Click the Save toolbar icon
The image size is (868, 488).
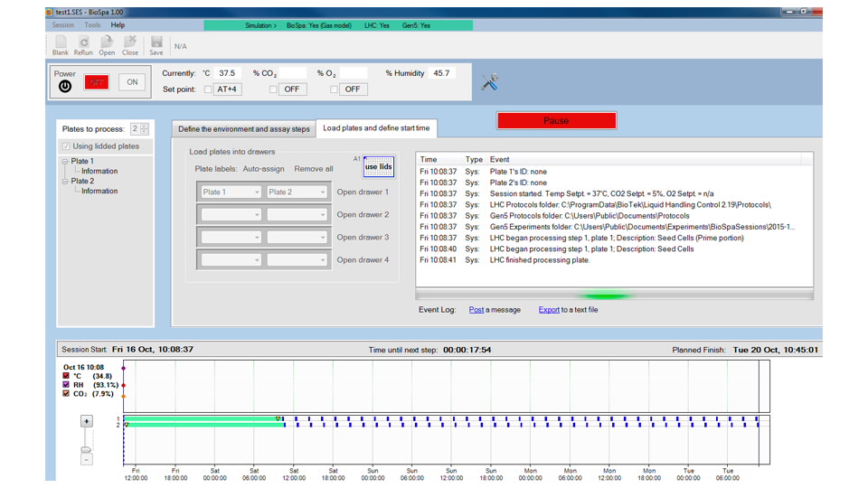click(156, 45)
